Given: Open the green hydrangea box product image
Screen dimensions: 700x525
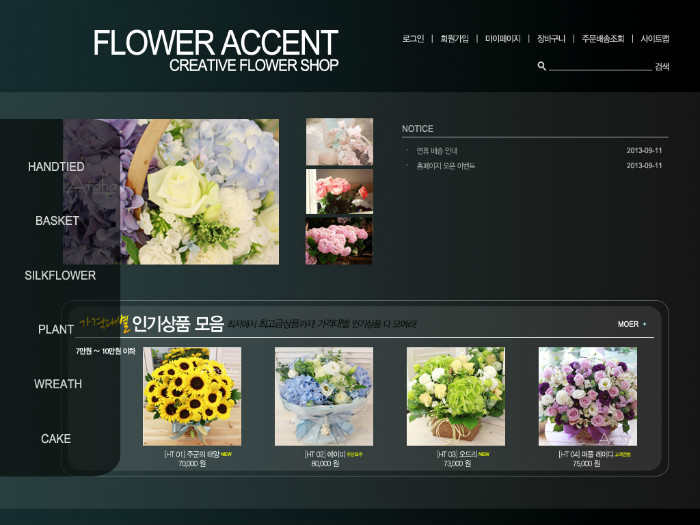Looking at the screenshot, I should pos(456,396).
